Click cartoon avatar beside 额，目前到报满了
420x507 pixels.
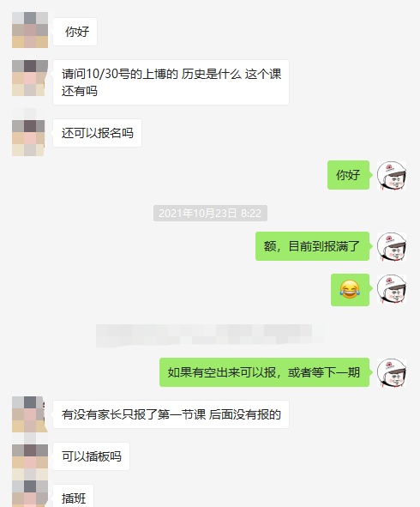click(392, 246)
